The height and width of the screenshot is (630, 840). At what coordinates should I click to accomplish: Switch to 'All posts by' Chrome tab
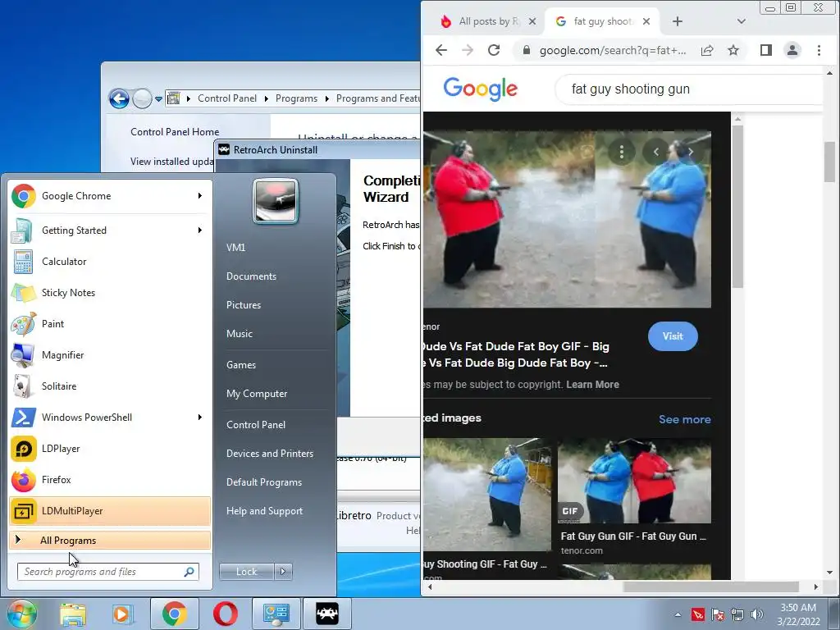coord(487,21)
